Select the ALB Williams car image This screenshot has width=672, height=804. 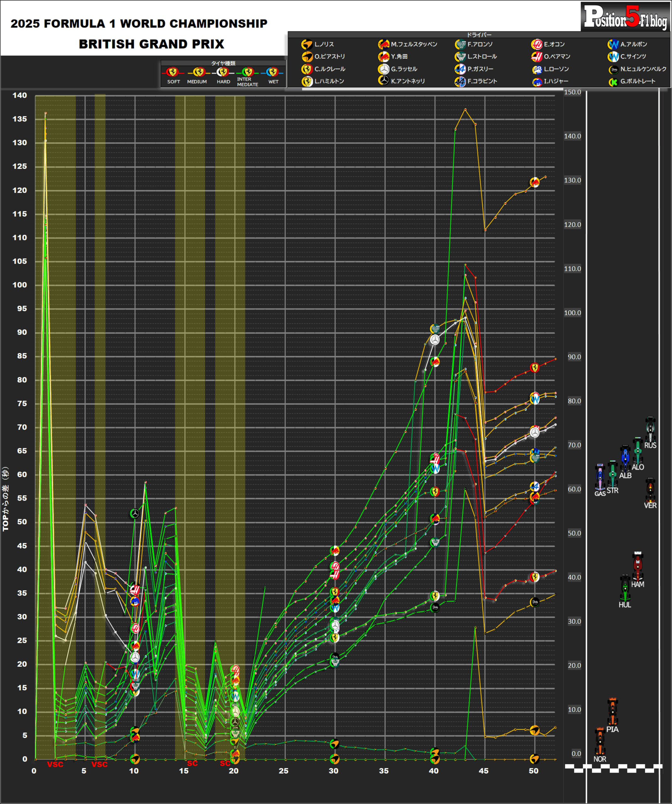625,459
